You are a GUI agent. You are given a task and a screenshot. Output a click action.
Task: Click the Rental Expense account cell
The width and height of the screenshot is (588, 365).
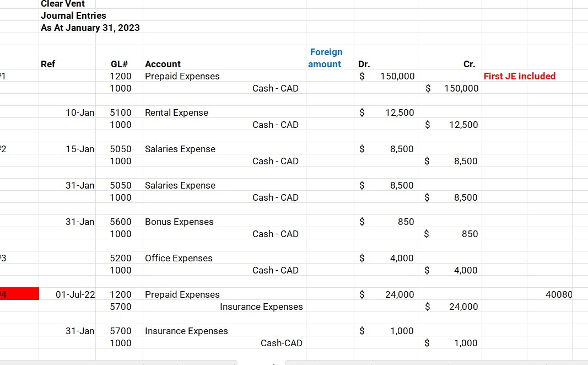(224, 112)
